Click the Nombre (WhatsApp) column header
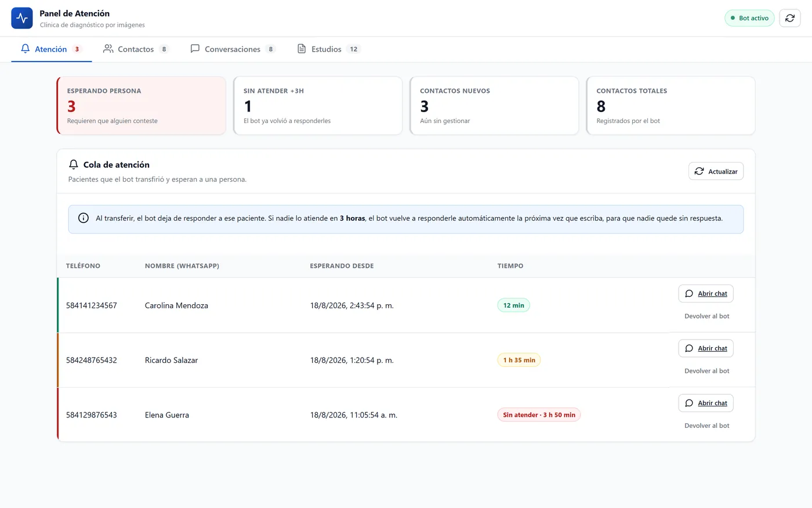This screenshot has height=508, width=812. (182, 266)
